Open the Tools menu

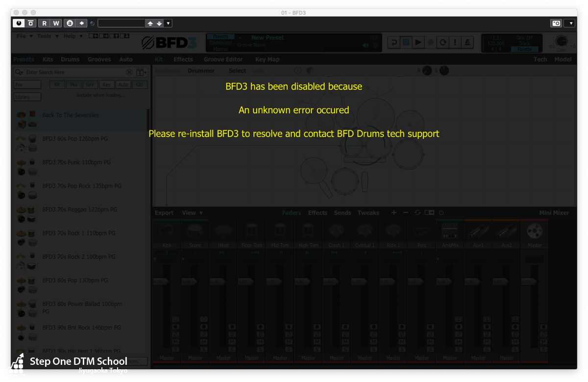(48, 36)
